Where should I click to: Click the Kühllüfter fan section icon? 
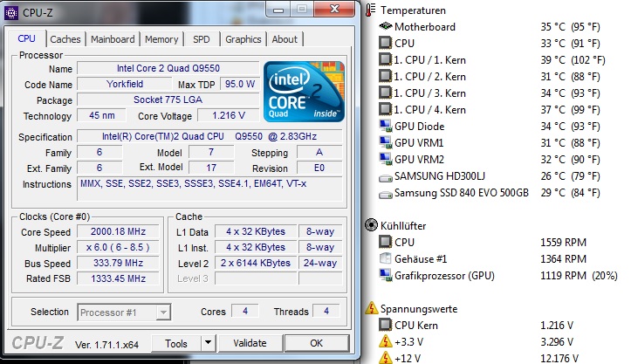[371, 225]
